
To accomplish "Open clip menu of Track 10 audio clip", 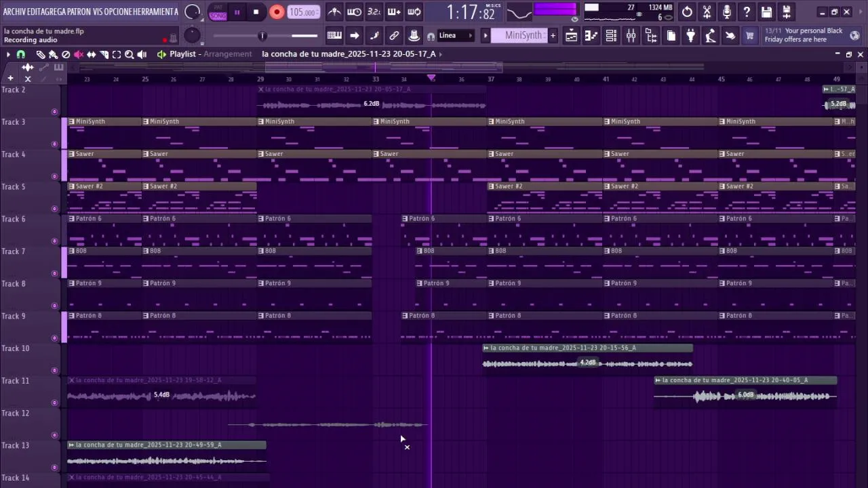I will (x=486, y=348).
